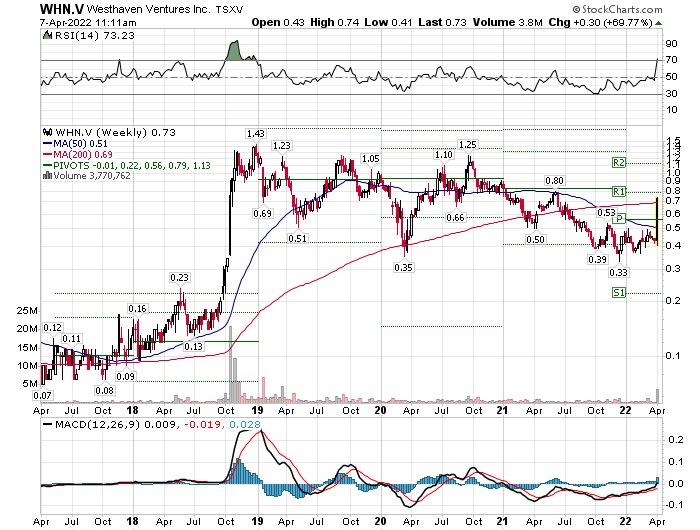Click the PIVOTS values legend text
The image size is (700, 530).
click(132, 165)
